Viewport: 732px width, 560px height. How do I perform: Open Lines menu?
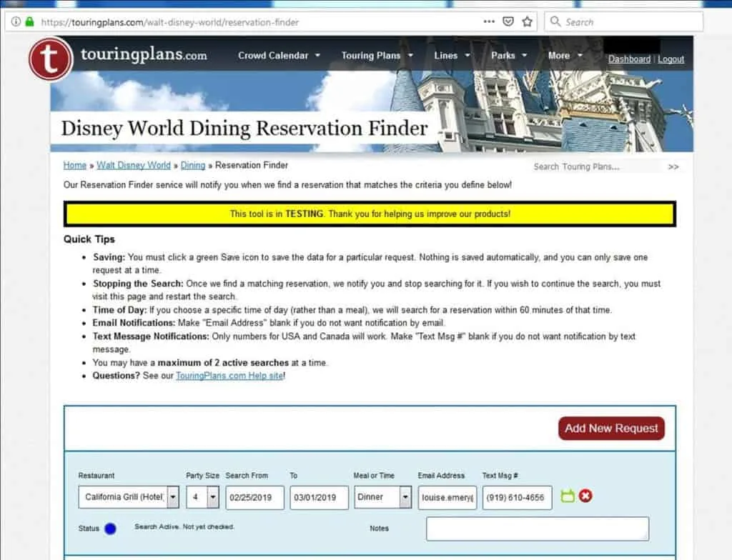point(452,56)
